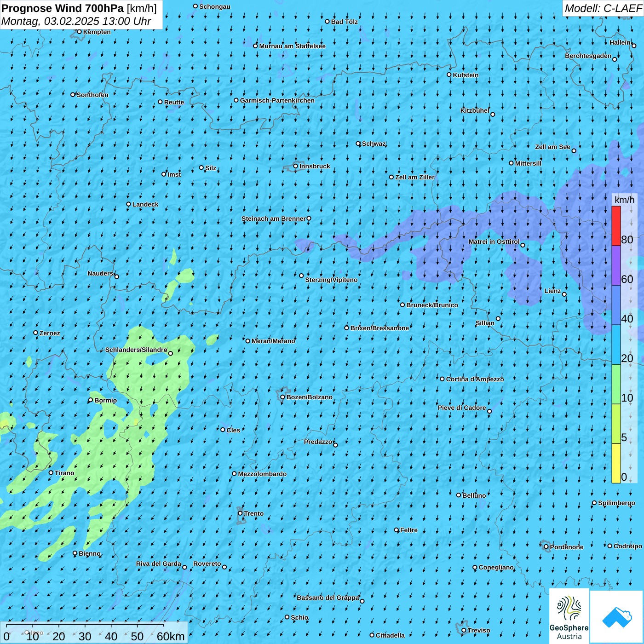
Task: Click the 'Prognose Wind 700hPa' title
Action: 63,8
